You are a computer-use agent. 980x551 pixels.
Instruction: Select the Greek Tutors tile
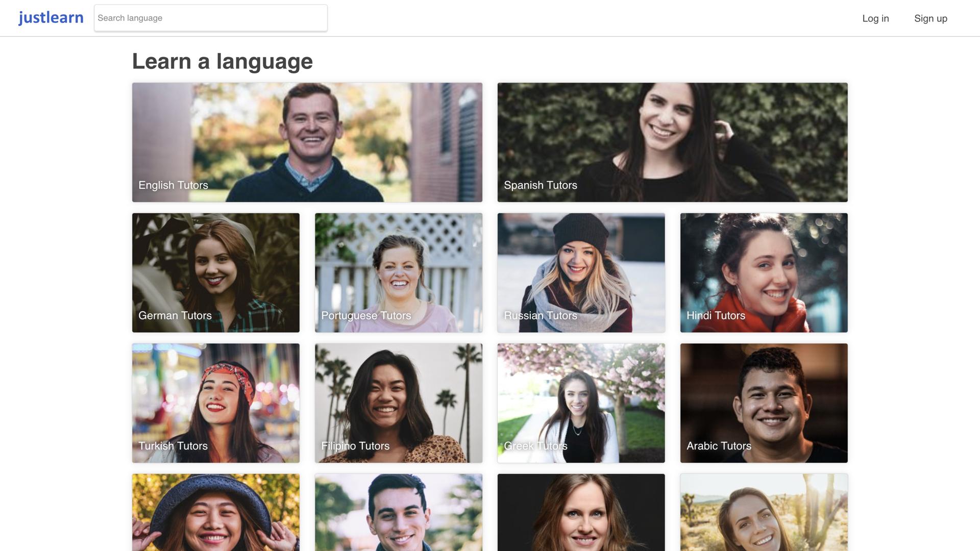pos(581,403)
